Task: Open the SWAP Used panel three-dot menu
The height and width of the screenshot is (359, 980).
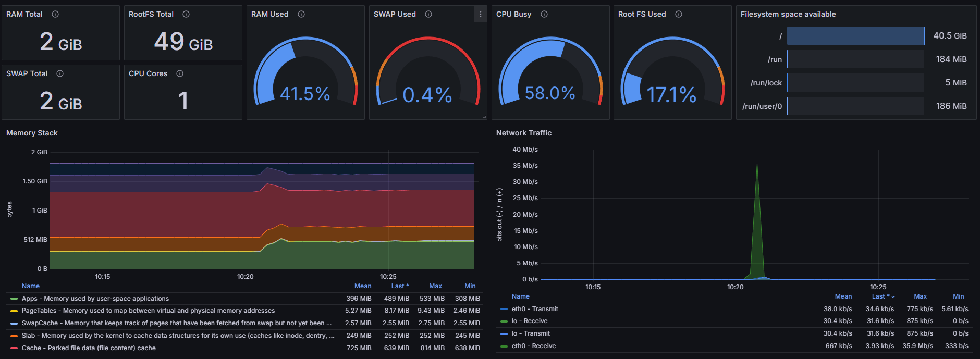Action: [x=480, y=14]
